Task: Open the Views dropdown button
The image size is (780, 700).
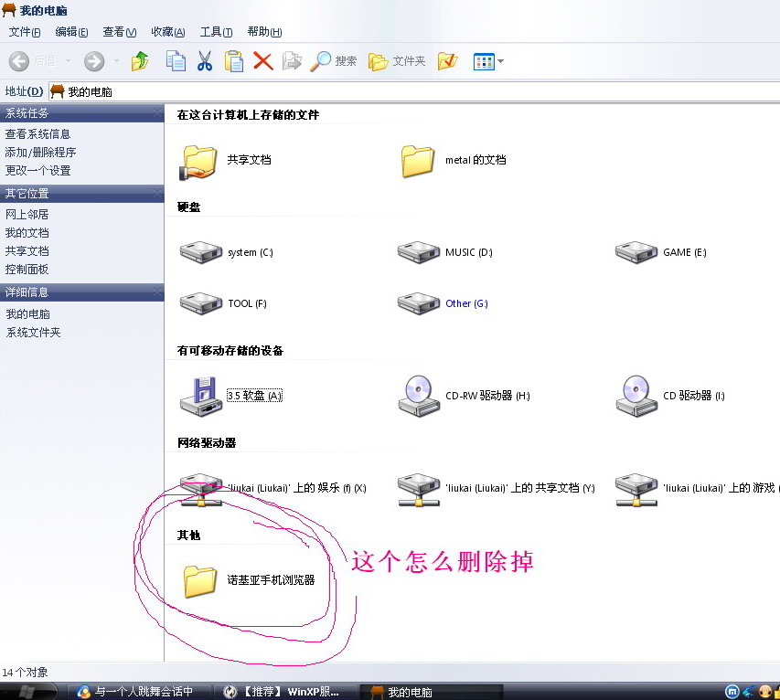Action: (x=488, y=61)
